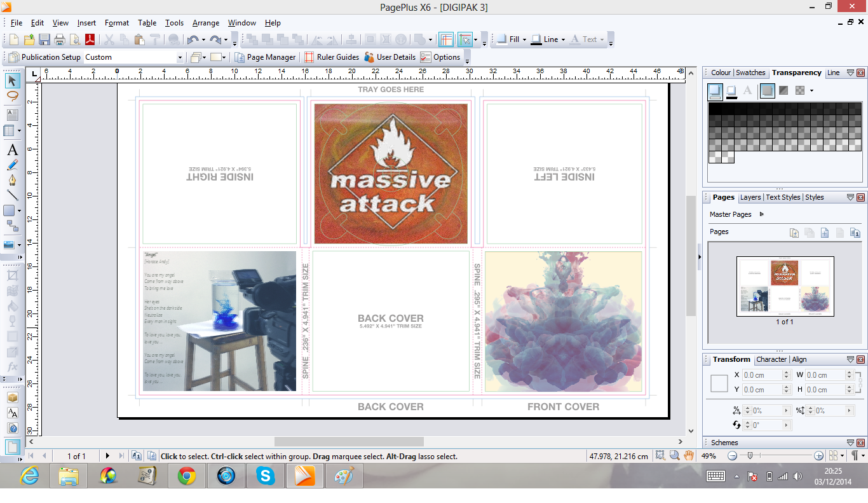Click the Add Page icon in Pages panel
The image size is (868, 503).
(x=825, y=233)
